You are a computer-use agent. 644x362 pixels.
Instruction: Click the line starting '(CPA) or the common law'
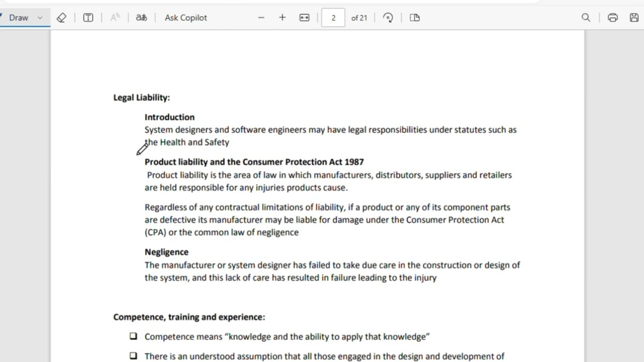coord(221,232)
